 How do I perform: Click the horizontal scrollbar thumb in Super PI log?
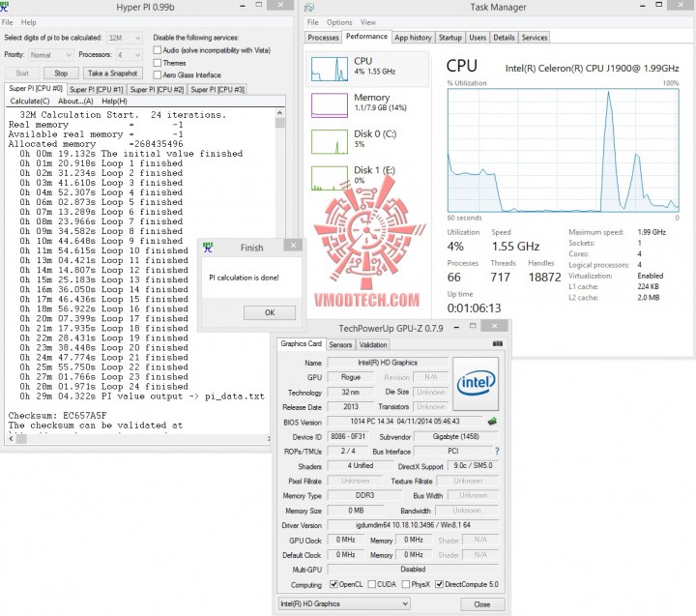(21, 439)
